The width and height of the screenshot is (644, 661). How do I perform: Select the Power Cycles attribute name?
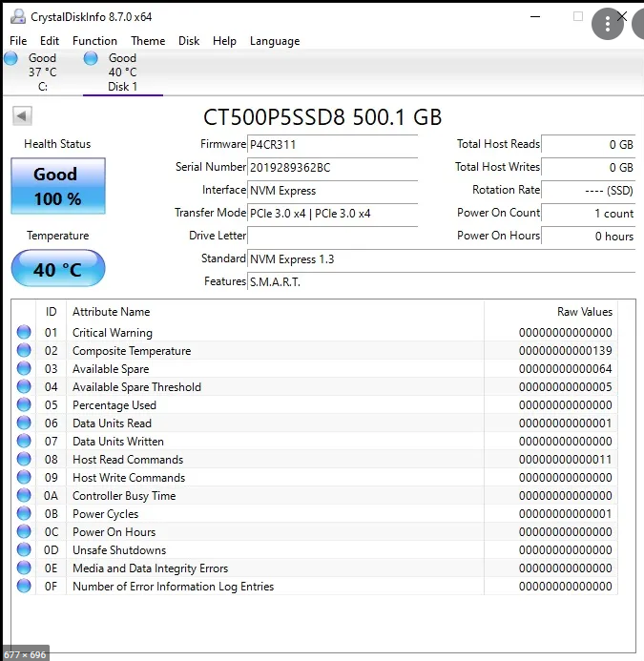(106, 514)
